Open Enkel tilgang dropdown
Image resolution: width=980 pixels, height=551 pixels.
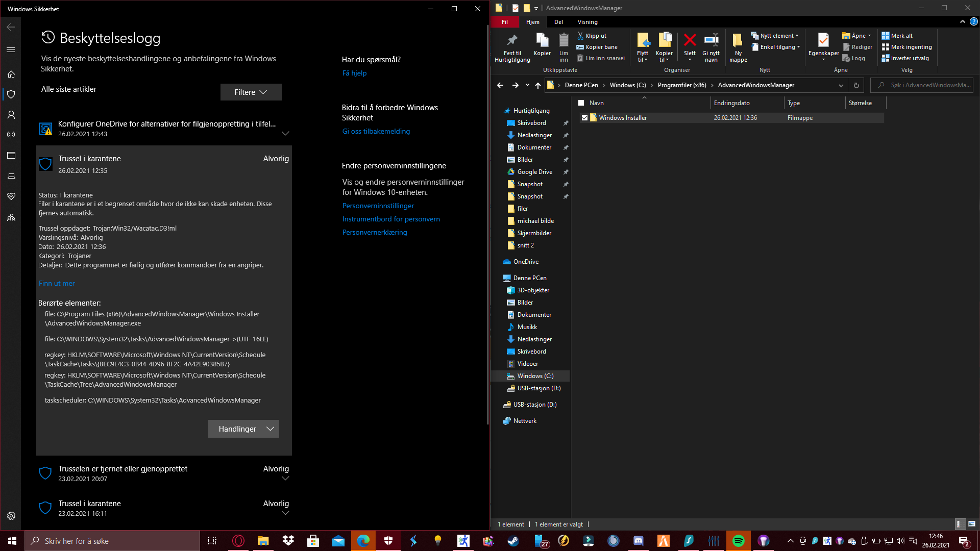coord(776,47)
